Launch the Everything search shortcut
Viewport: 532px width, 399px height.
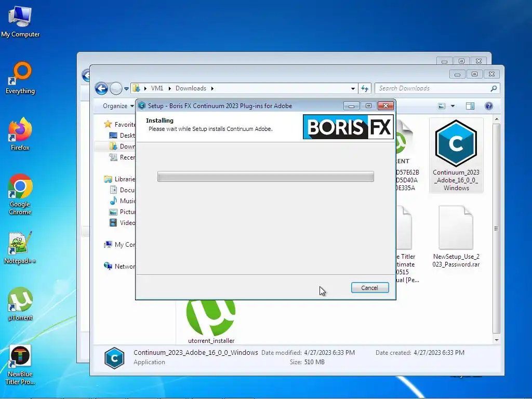pyautogui.click(x=20, y=78)
